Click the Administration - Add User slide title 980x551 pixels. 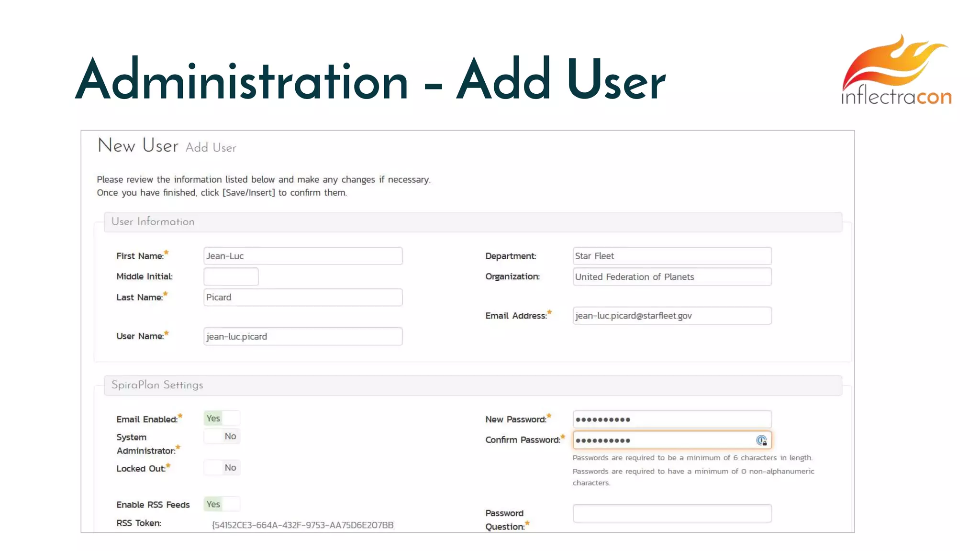coord(370,79)
